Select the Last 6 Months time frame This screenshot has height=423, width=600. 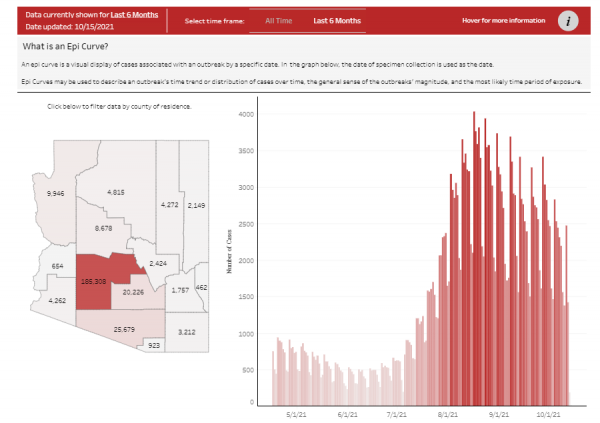335,20
